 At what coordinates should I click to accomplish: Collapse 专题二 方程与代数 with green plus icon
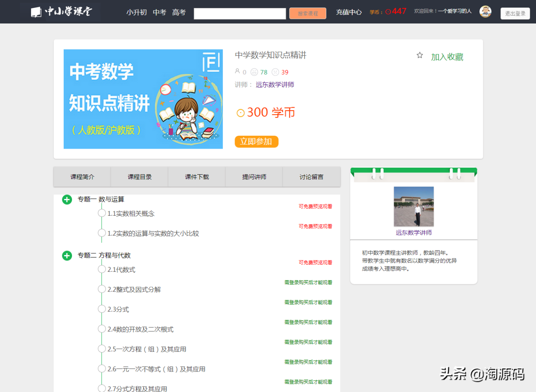67,255
